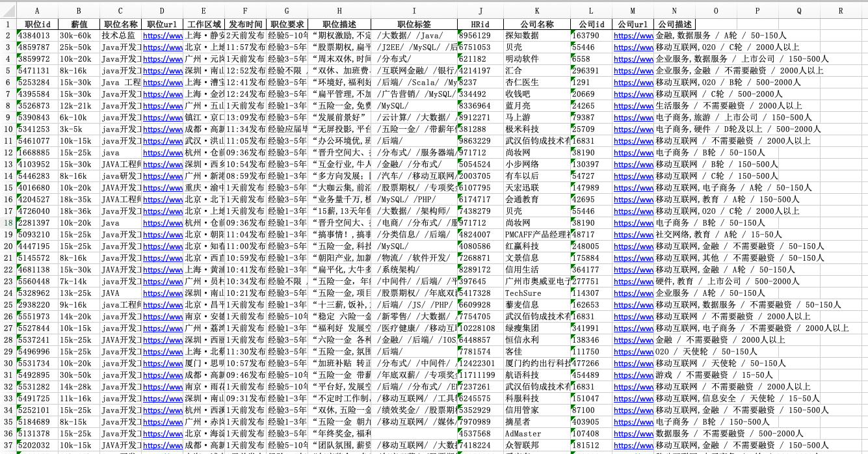This screenshot has height=454, width=868.
Task: Select 公司id cell 477266
Action: (x=591, y=364)
